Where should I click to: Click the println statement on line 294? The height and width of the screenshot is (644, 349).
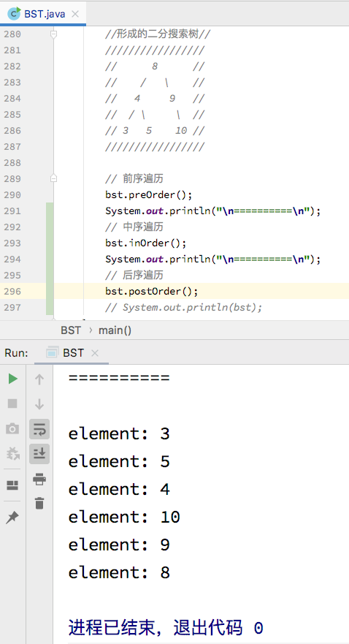[212, 260]
